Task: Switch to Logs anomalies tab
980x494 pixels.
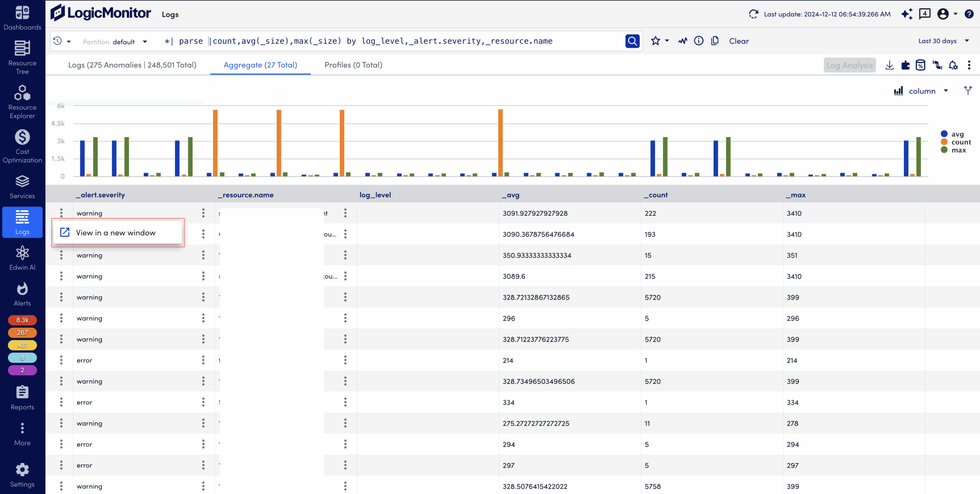Action: pyautogui.click(x=132, y=65)
